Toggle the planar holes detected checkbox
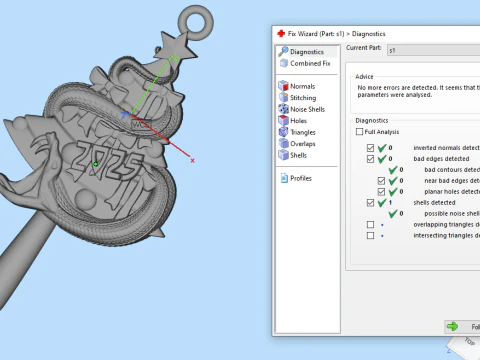 pyautogui.click(x=381, y=192)
